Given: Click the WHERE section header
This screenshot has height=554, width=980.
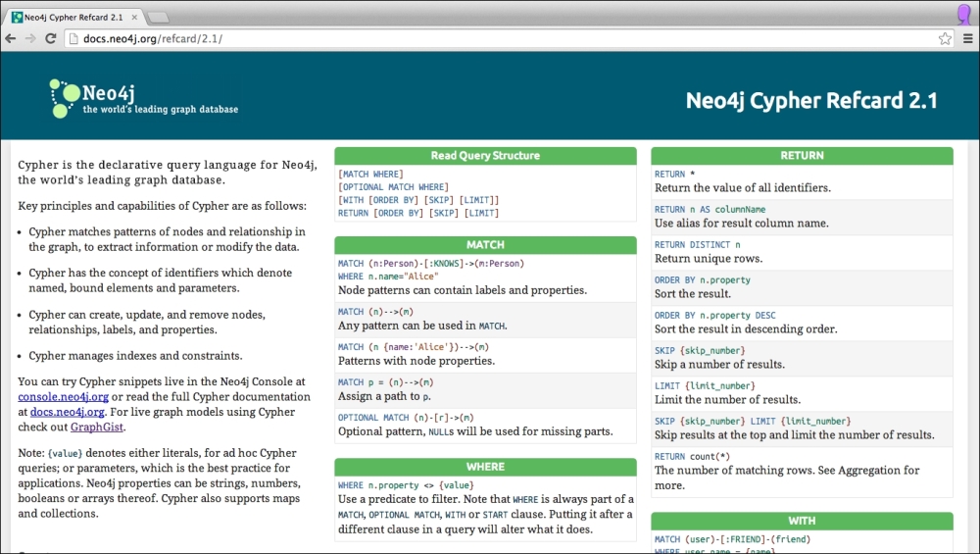Looking at the screenshot, I should click(x=485, y=467).
